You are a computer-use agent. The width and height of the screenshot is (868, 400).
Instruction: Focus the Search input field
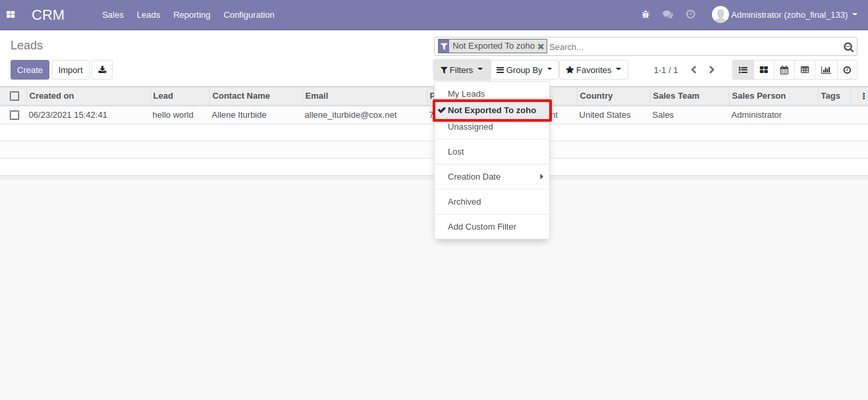tap(695, 47)
